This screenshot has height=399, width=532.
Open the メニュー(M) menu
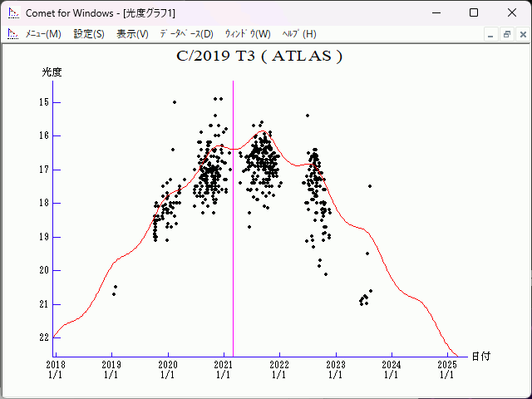43,34
